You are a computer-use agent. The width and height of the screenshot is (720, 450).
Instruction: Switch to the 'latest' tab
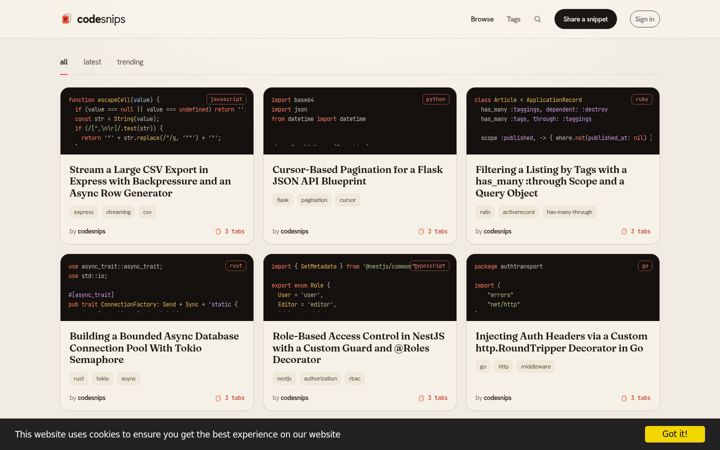click(x=92, y=62)
